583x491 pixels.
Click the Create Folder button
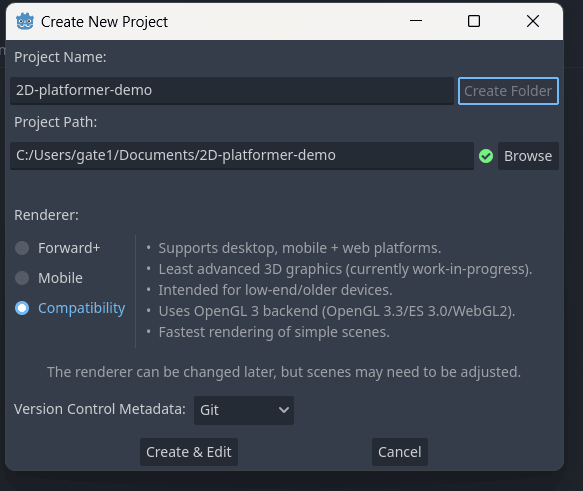pyautogui.click(x=508, y=91)
